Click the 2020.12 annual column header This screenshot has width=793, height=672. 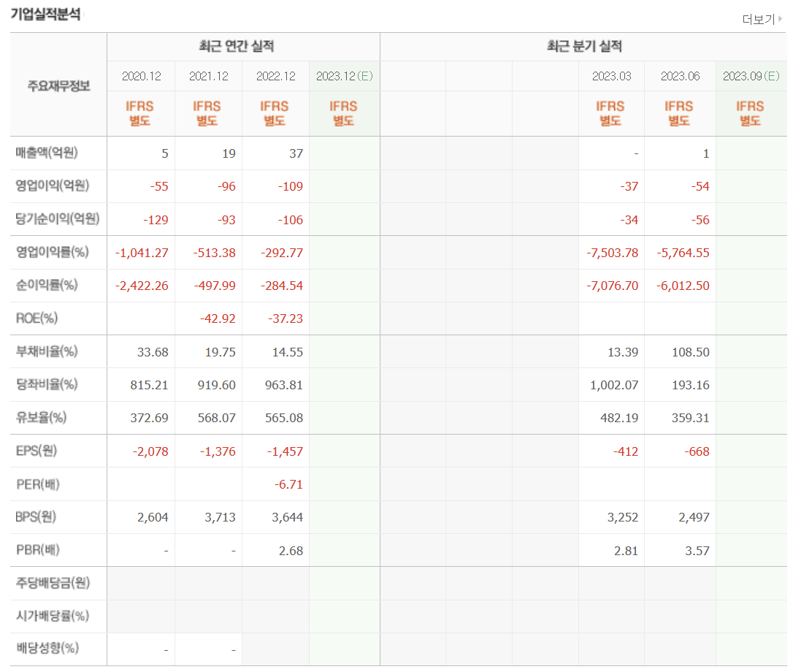[141, 75]
